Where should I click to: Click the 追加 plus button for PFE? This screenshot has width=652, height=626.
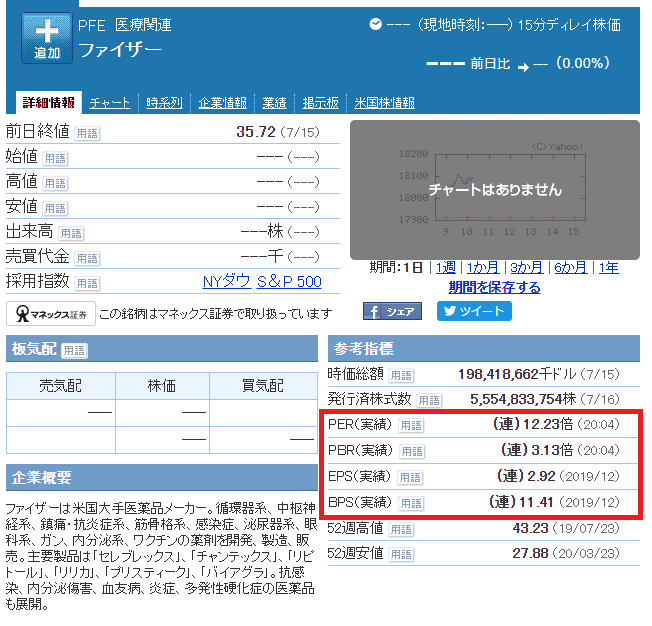(x=47, y=38)
